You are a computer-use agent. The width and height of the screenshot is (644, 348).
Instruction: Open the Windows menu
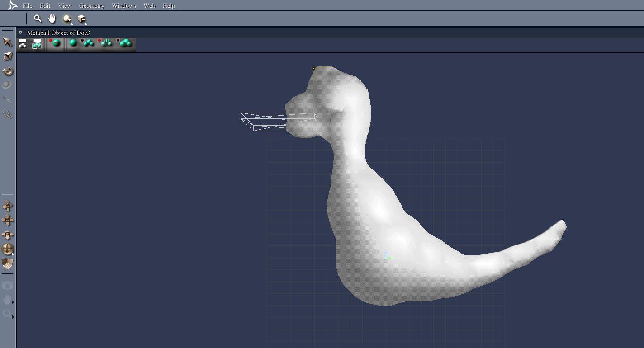(x=124, y=5)
